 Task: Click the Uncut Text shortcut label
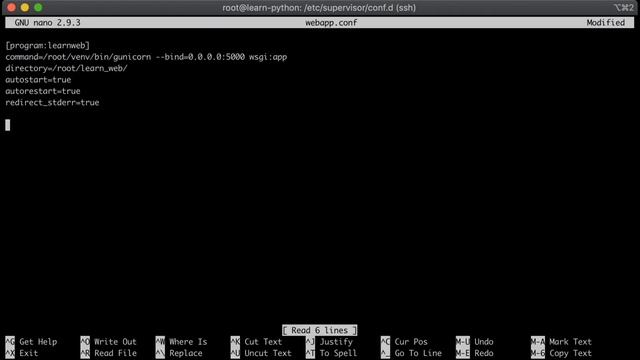(268, 353)
